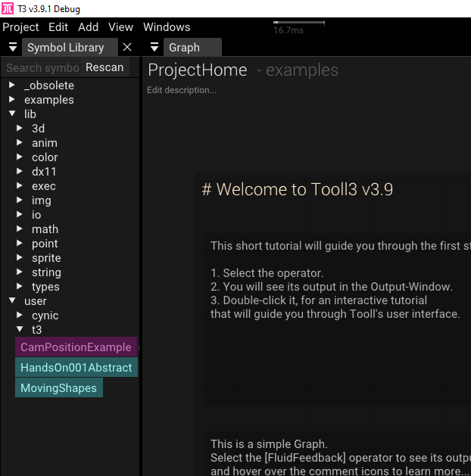Expand the 3d folder arrow
Image resolution: width=471 pixels, height=476 pixels.
[x=20, y=128]
